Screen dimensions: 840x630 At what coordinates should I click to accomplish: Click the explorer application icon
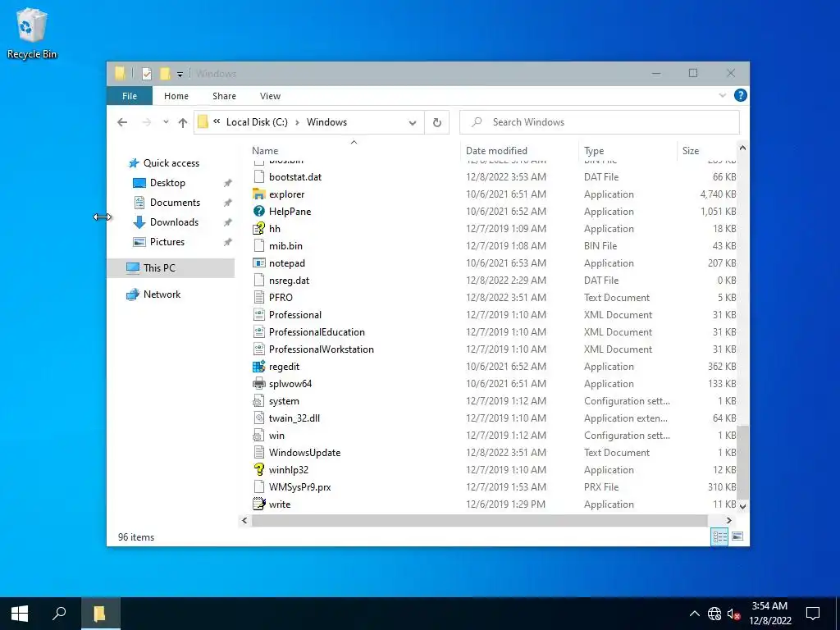(x=258, y=194)
